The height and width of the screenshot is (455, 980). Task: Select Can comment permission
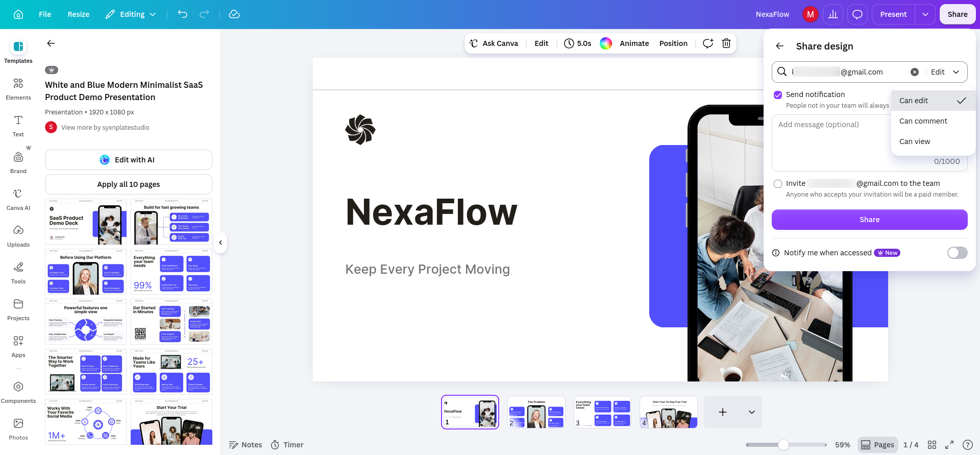933,121
